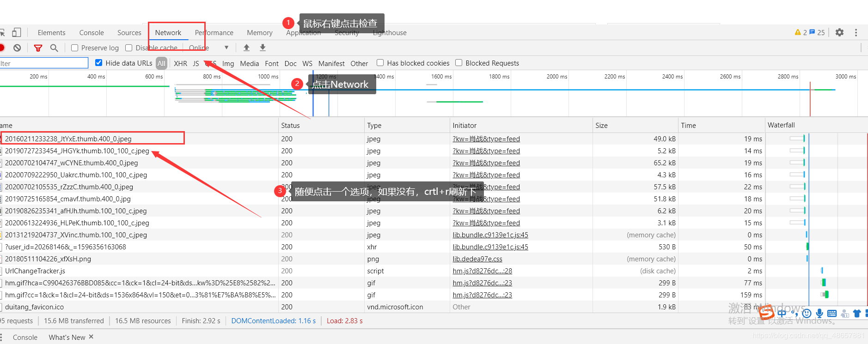Click the clear network log icon
The image size is (868, 344).
(17, 48)
